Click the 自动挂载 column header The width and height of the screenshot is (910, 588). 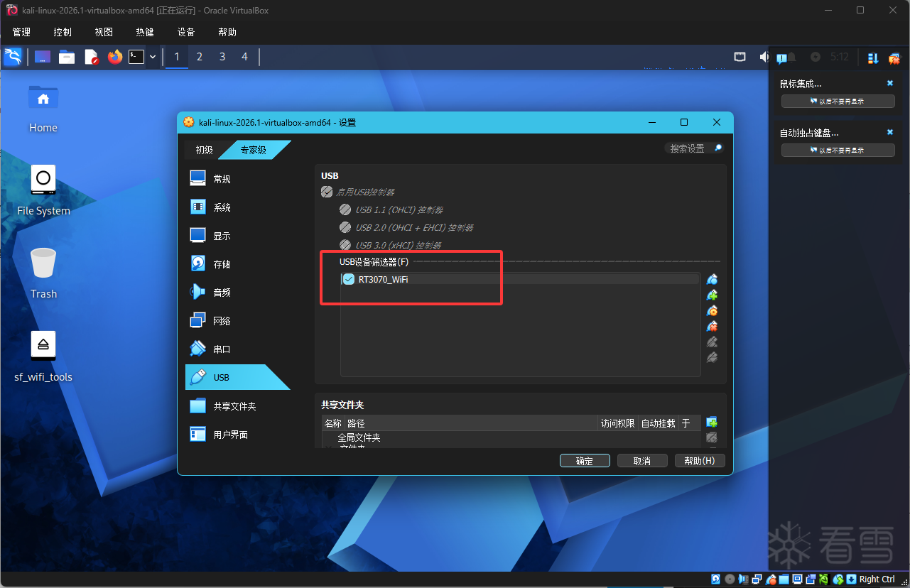coord(659,423)
